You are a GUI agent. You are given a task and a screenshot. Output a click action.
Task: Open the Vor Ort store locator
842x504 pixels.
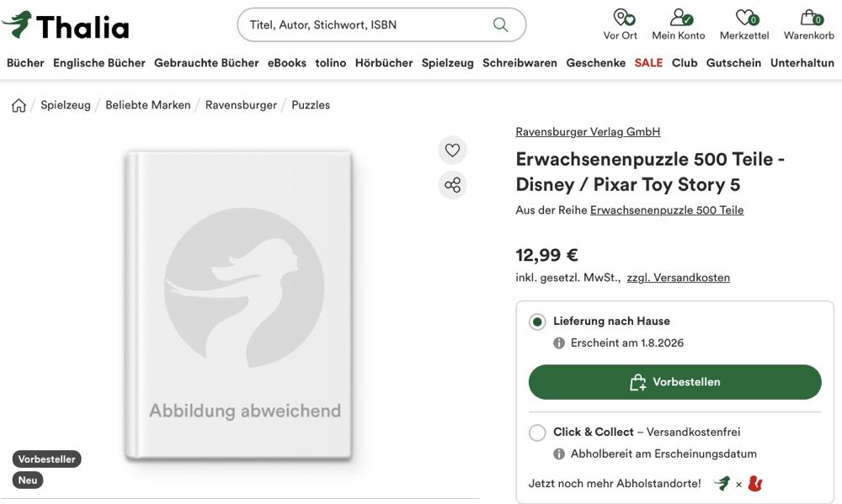(621, 24)
